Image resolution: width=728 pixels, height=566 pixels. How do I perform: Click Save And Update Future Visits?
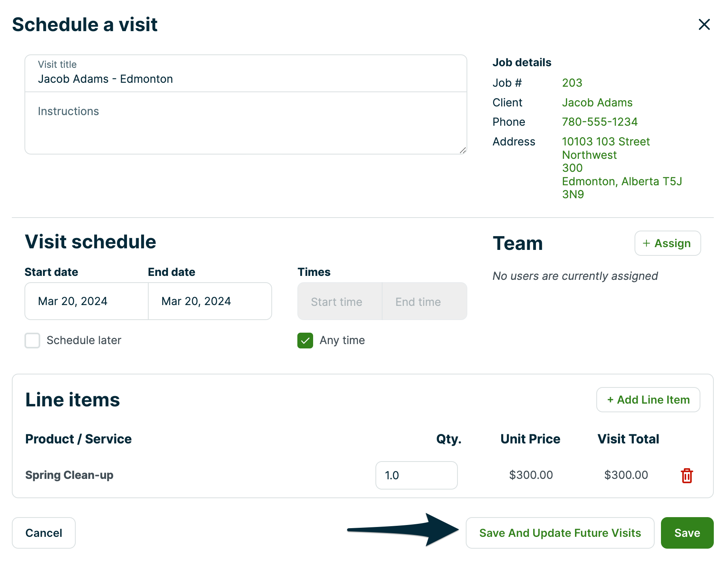(560, 533)
